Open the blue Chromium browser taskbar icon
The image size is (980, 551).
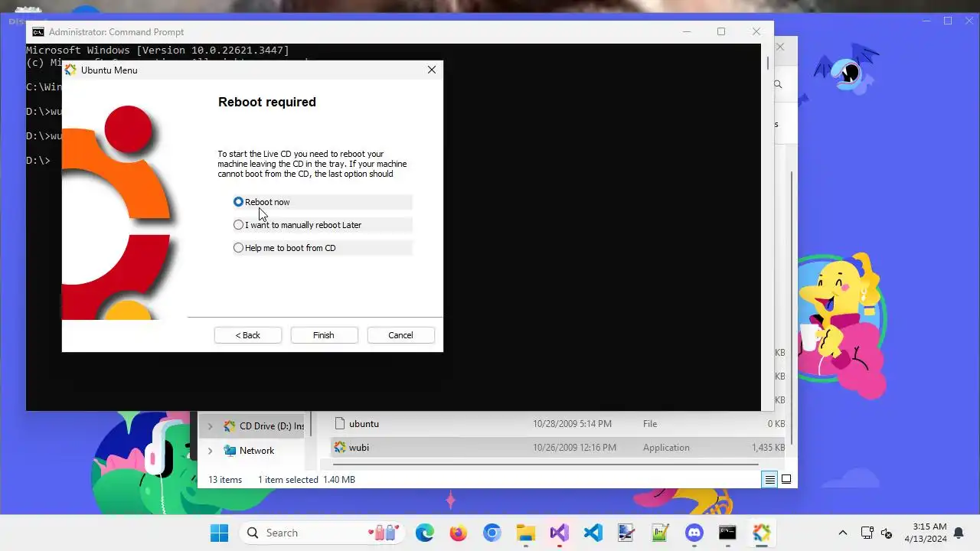(x=492, y=533)
